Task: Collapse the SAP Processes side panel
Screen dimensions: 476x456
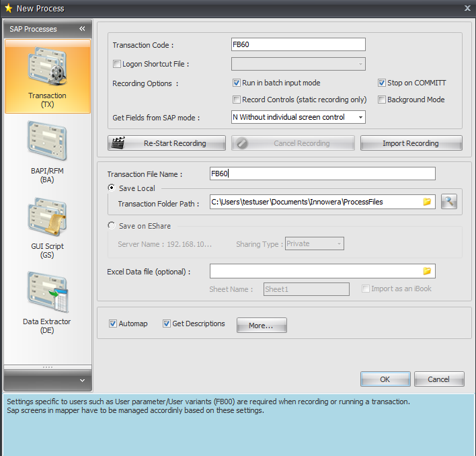Action: point(82,29)
